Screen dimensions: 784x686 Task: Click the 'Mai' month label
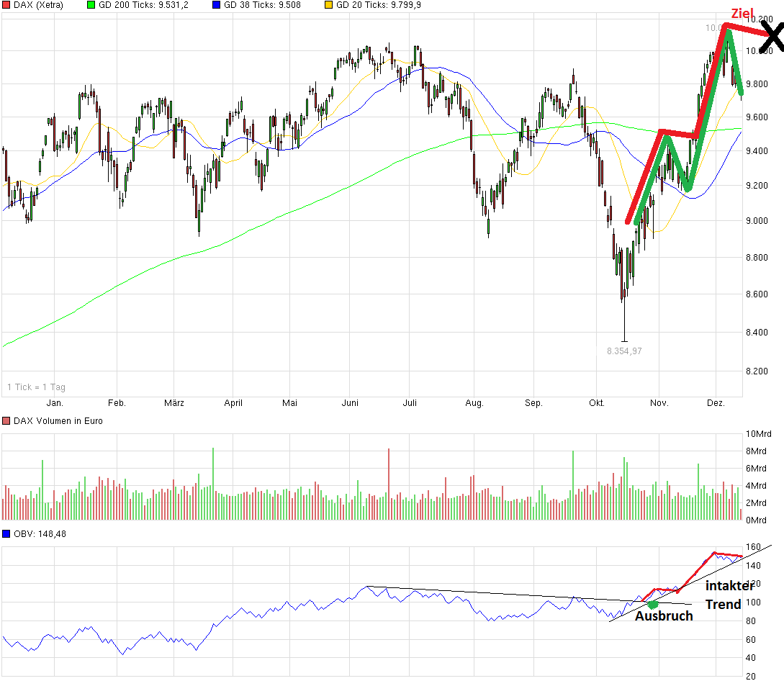tap(289, 403)
